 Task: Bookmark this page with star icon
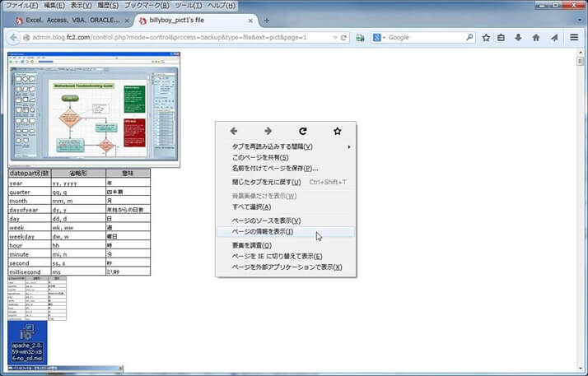pos(486,38)
